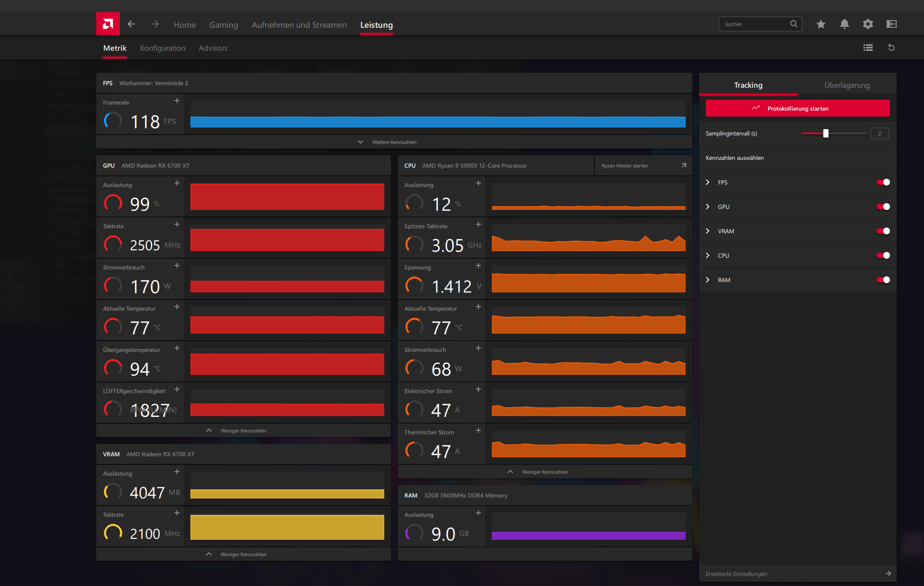Open notifications bell icon
This screenshot has width=924, height=586.
pos(844,24)
